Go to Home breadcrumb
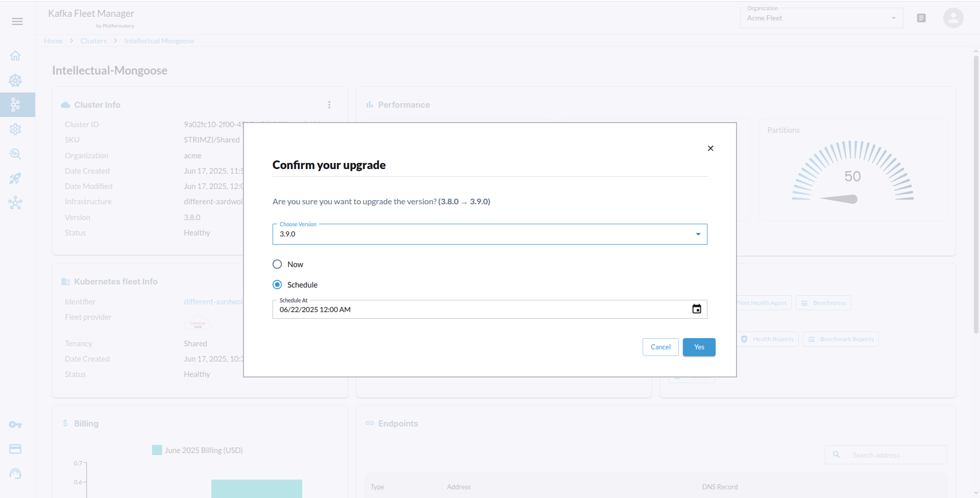 [x=53, y=41]
